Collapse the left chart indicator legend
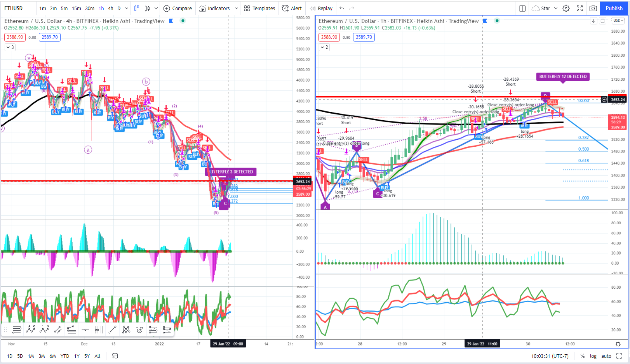Viewport: 630px width, 364px height. pos(10,47)
